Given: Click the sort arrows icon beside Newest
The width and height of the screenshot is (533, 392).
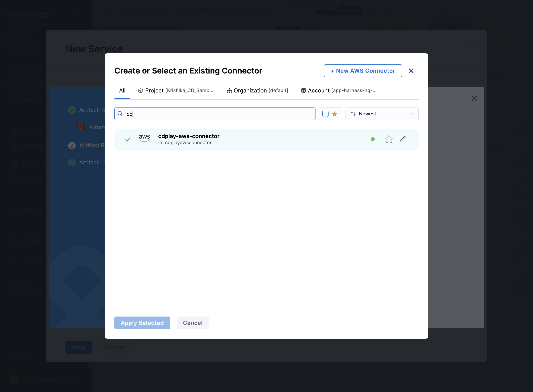Looking at the screenshot, I should (353, 114).
